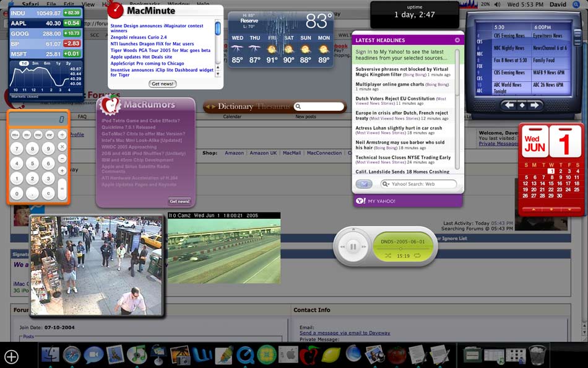Click the Yahoo widget mail envelope icon

tap(363, 184)
